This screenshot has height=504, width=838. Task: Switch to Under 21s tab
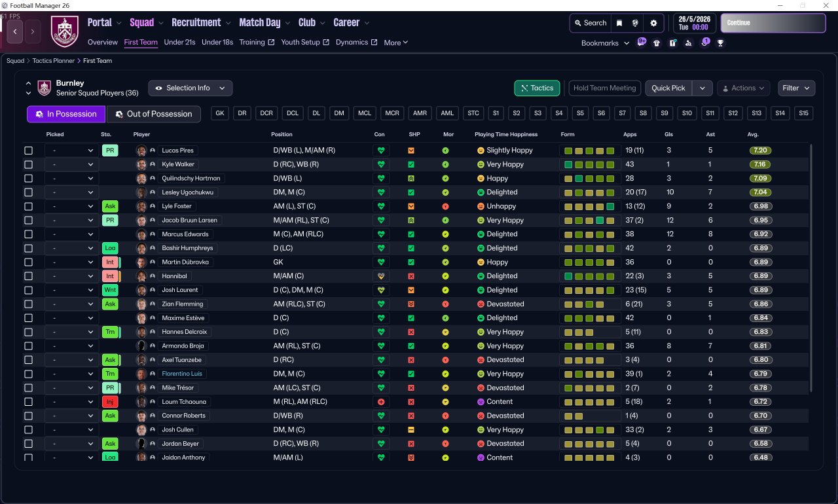tap(179, 43)
